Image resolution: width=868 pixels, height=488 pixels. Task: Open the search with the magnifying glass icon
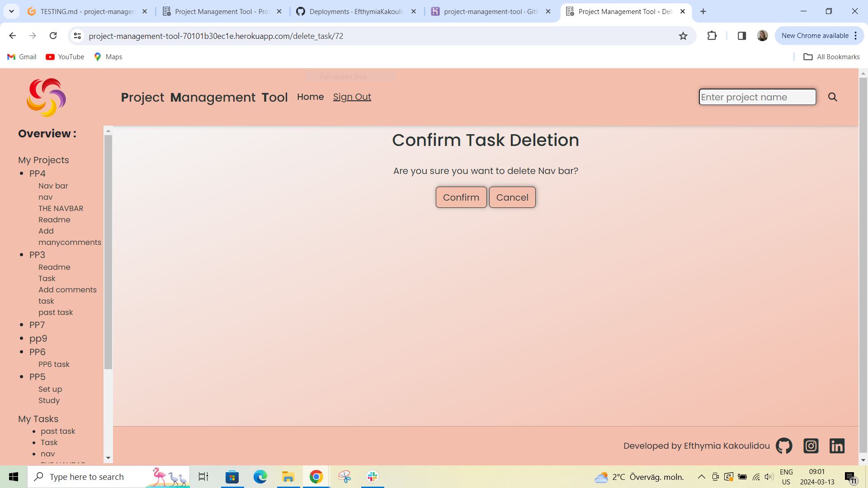point(832,97)
